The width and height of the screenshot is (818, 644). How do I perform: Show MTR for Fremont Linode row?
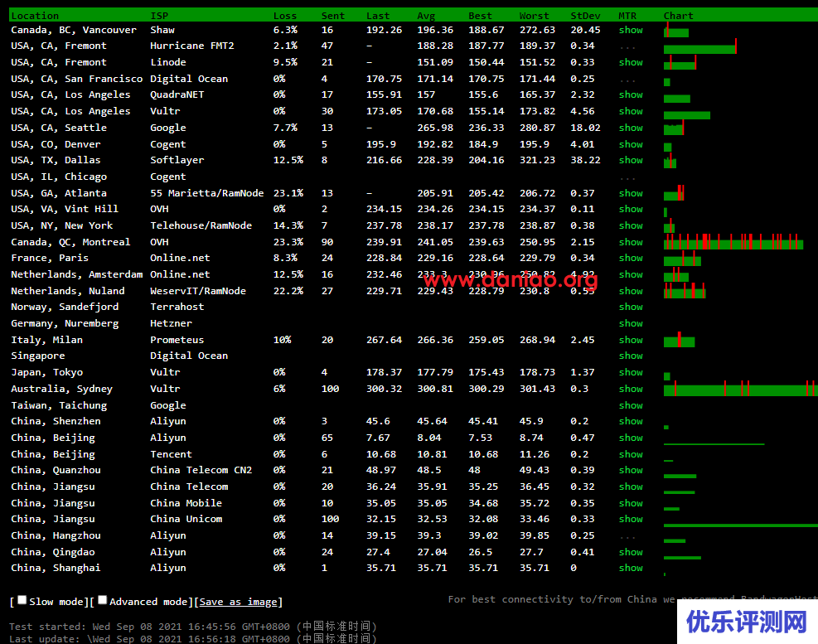pos(630,62)
